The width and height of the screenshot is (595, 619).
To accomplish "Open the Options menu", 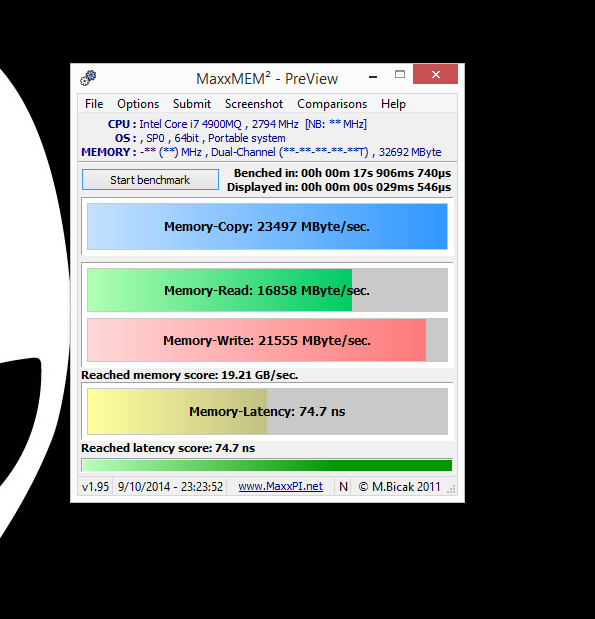I will (138, 104).
